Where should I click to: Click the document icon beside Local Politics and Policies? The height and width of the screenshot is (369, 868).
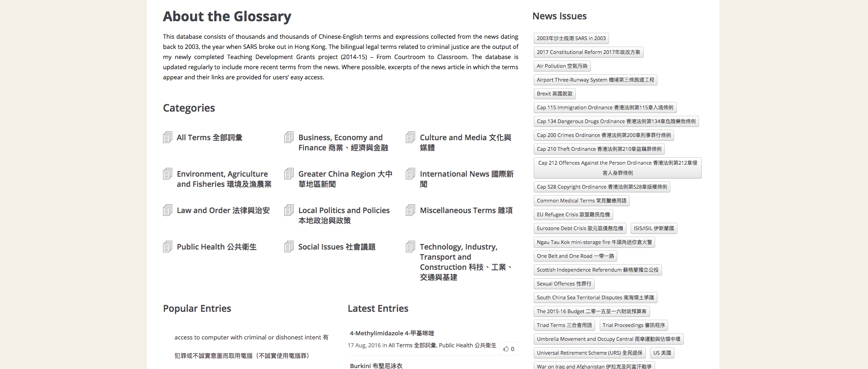click(289, 210)
